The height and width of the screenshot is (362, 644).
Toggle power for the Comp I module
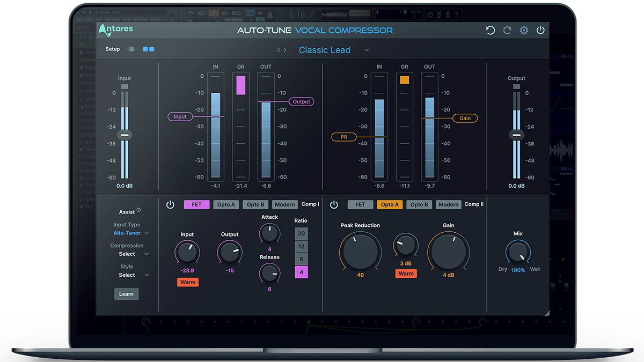(170, 204)
